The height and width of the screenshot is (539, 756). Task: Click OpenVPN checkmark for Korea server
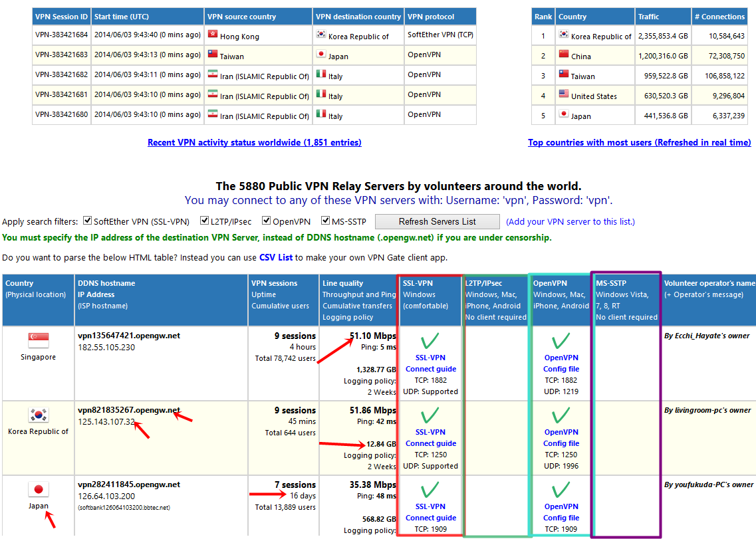[x=561, y=415]
